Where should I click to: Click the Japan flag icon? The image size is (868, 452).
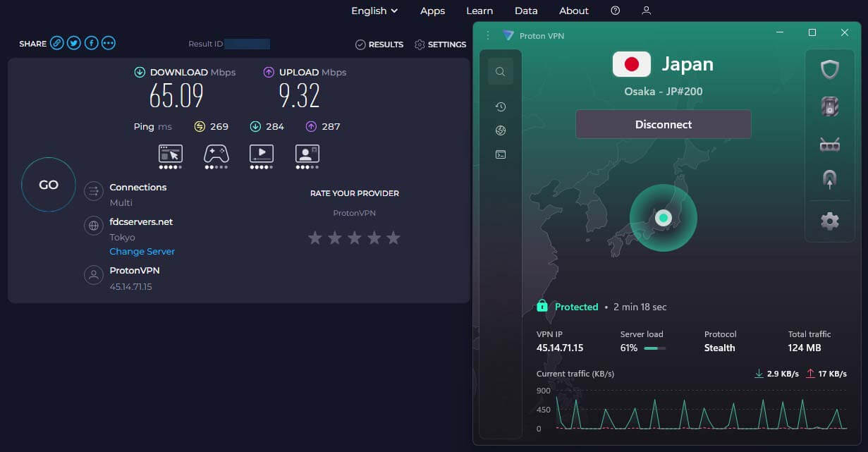pyautogui.click(x=632, y=64)
